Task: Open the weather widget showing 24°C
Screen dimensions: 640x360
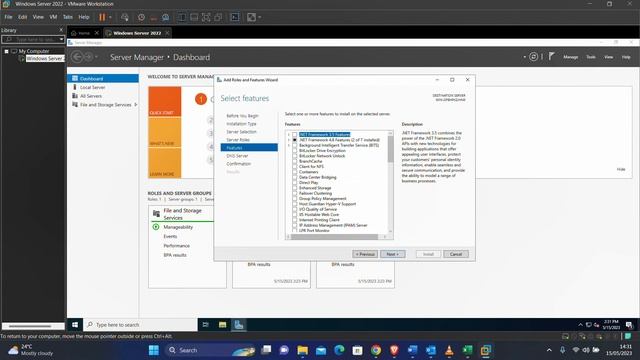Action: click(31, 350)
